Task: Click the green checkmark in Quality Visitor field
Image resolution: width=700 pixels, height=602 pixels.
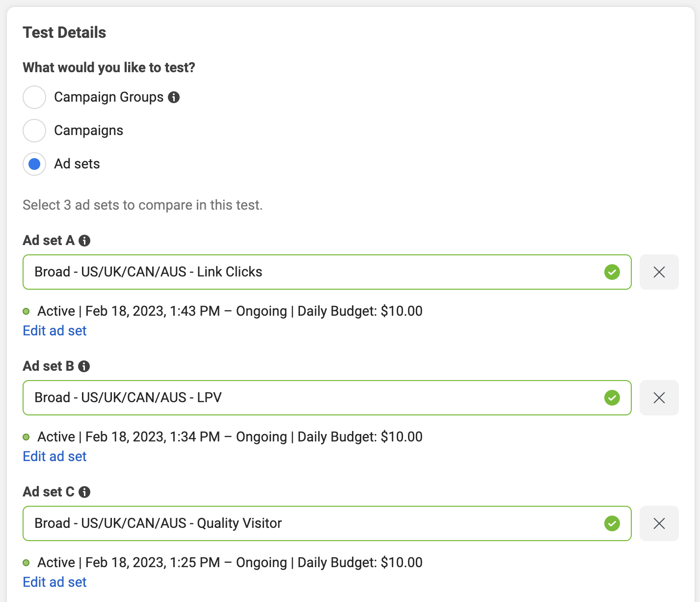Action: tap(612, 523)
